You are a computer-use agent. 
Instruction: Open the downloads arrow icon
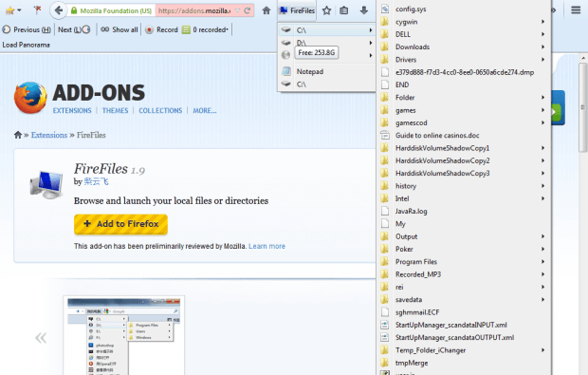click(364, 10)
